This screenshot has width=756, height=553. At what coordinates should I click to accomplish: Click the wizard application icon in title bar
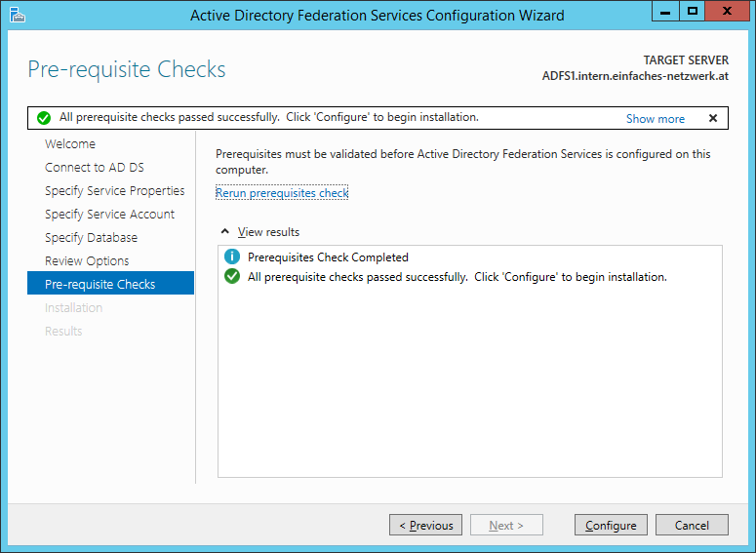click(18, 15)
